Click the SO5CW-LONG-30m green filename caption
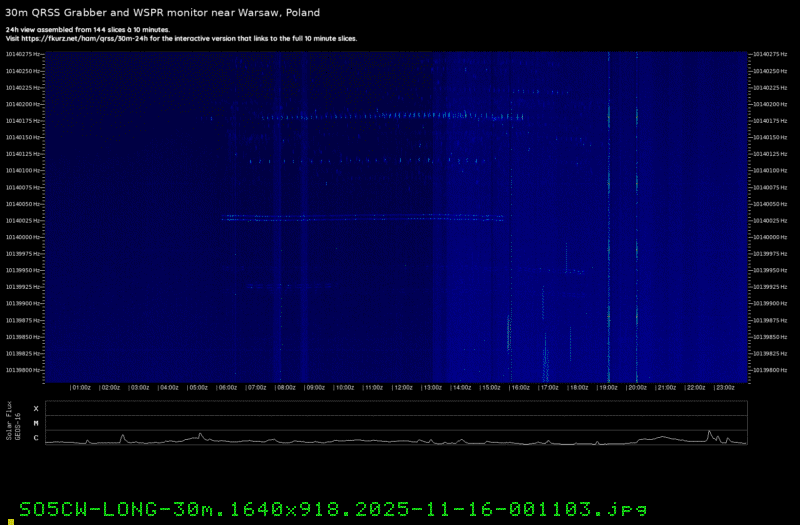 [x=326, y=508]
